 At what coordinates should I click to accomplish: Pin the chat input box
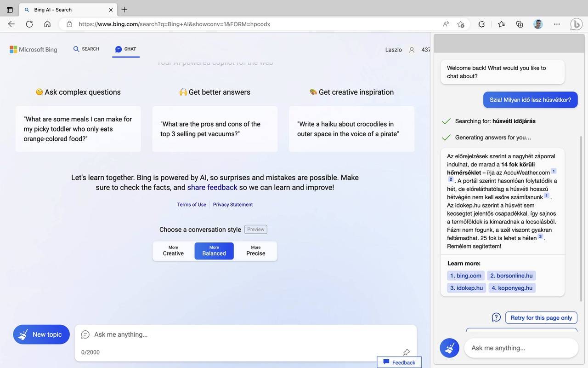point(407,352)
